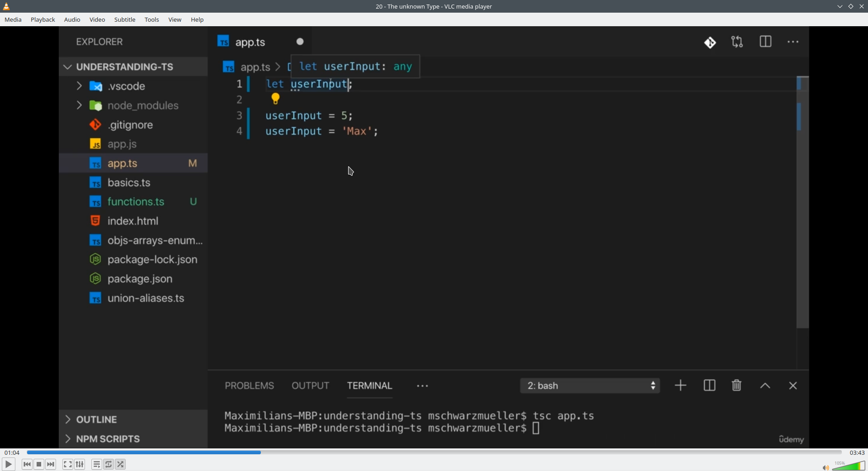
Task: Open the View menu
Action: [x=175, y=20]
